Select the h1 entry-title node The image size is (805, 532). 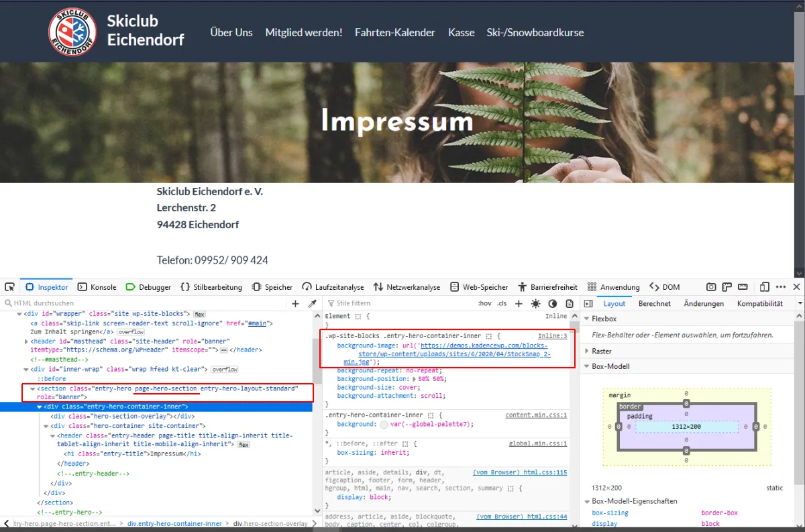[x=133, y=454]
